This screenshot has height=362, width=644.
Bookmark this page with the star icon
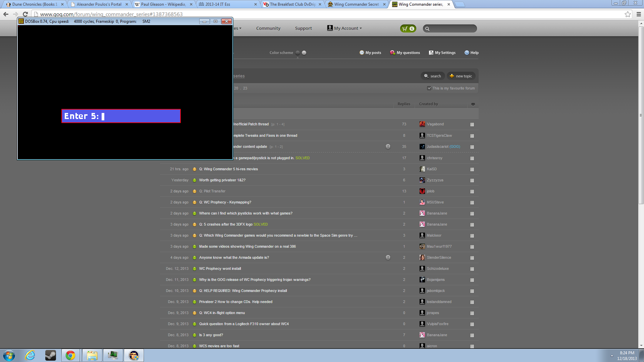click(628, 14)
